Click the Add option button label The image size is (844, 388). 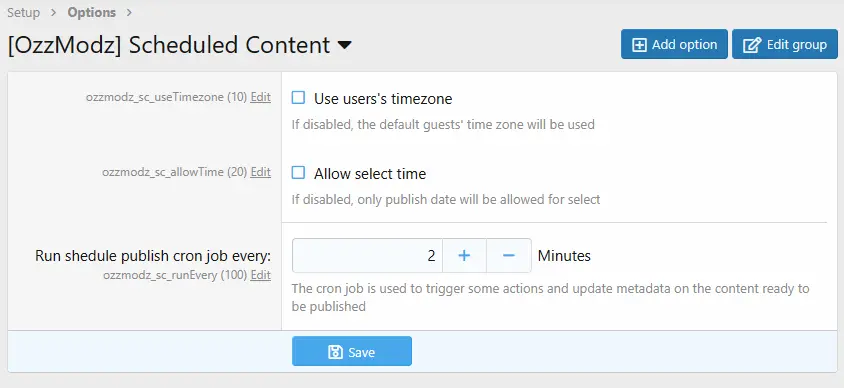coord(684,45)
